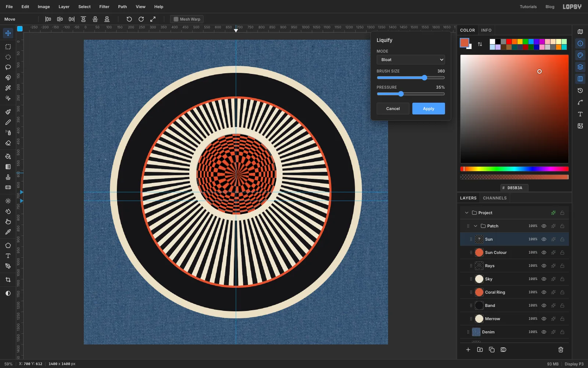Image resolution: width=588 pixels, height=368 pixels.
Task: Hide the Sun layer
Action: (544, 239)
